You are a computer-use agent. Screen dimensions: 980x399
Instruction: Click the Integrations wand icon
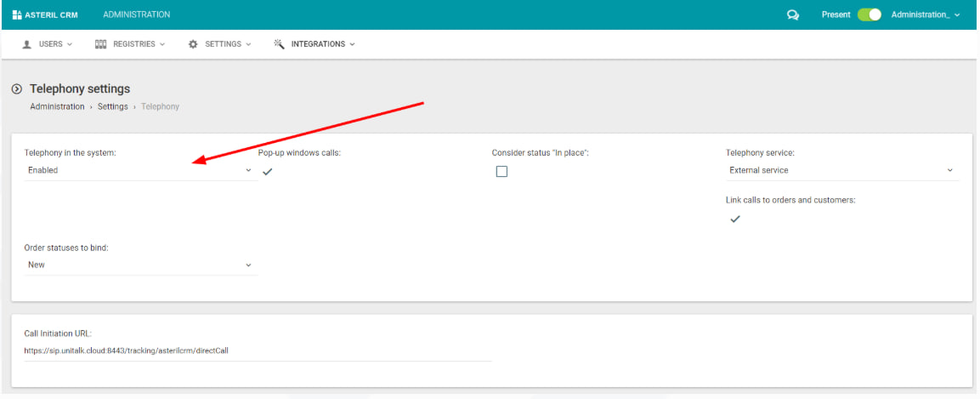click(279, 44)
